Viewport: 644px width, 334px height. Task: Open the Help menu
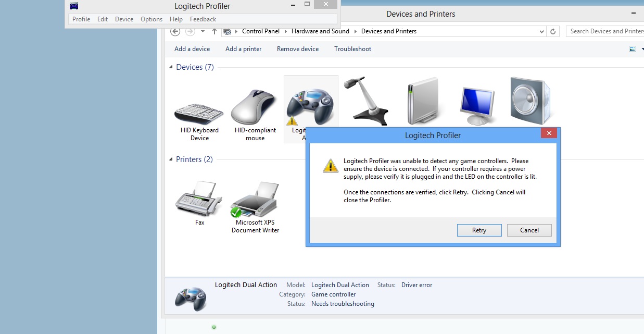pyautogui.click(x=176, y=19)
